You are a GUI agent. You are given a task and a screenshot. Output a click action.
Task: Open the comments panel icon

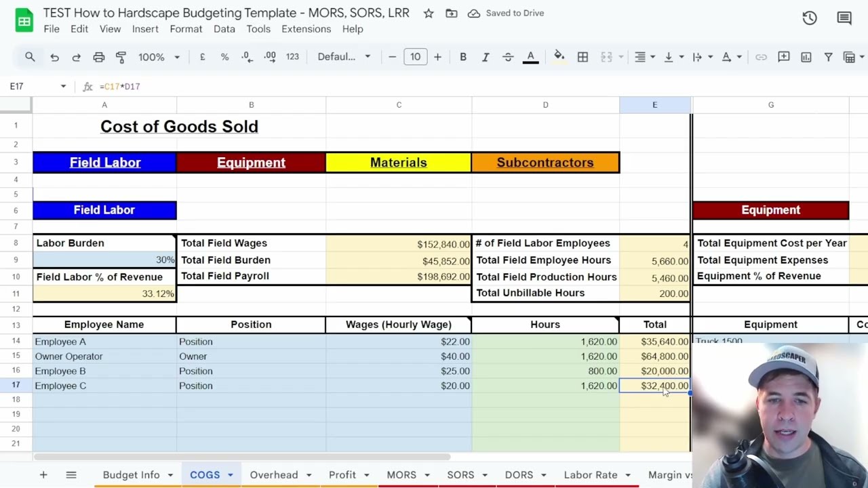click(844, 18)
